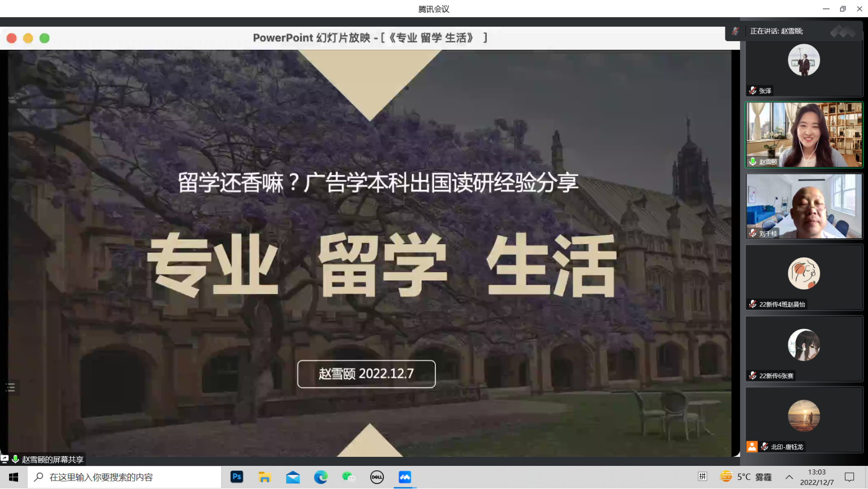Open the Mail app from the taskbar
Screen dimensions: 868x489
click(293, 477)
